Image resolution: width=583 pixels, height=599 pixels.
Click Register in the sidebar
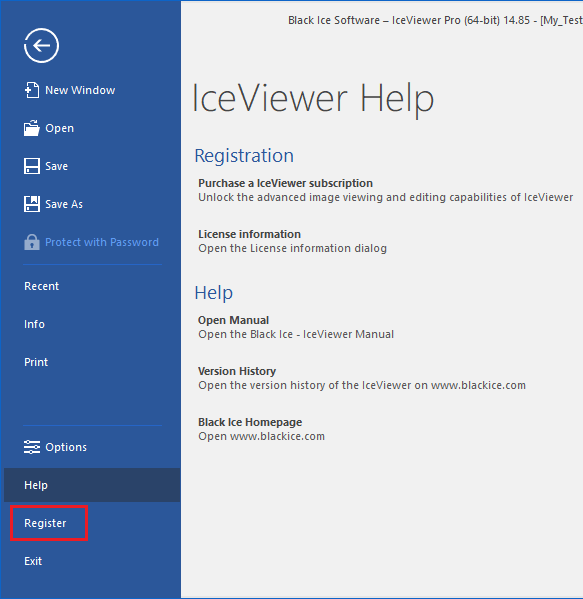pos(45,523)
